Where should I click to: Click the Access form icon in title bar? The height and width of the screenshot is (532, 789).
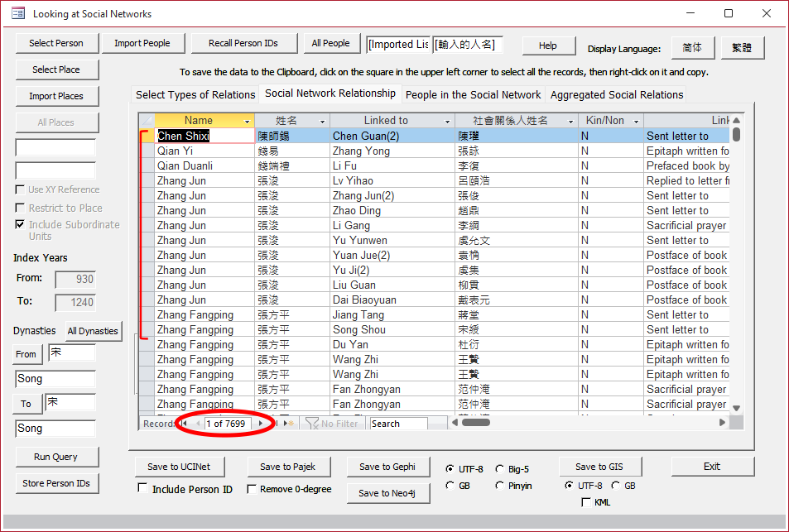tap(17, 13)
